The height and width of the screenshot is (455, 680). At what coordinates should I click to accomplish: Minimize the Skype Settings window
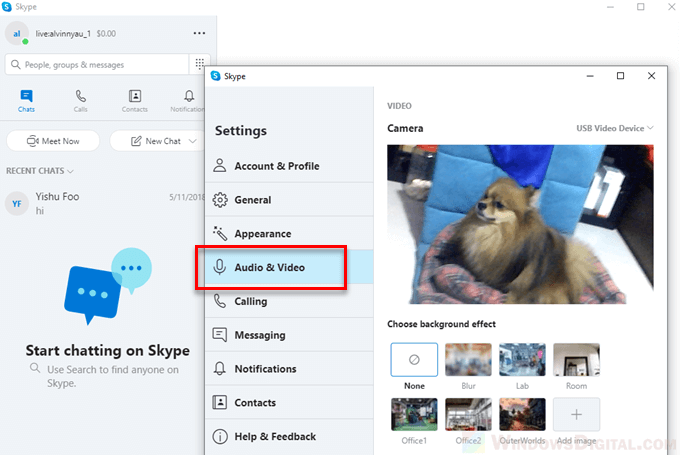[590, 76]
